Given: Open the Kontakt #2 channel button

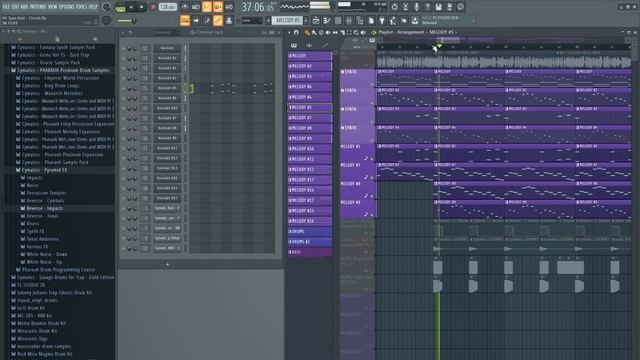Looking at the screenshot, I should coord(167,58).
